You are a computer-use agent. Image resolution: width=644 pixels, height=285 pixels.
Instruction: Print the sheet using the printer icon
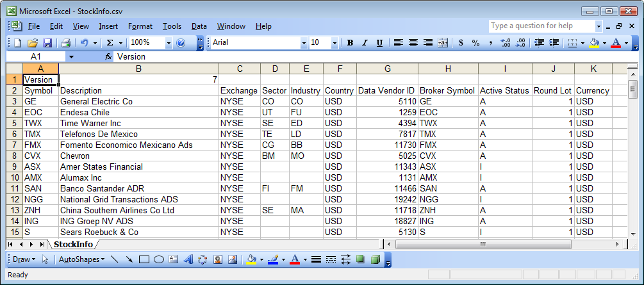coord(66,43)
